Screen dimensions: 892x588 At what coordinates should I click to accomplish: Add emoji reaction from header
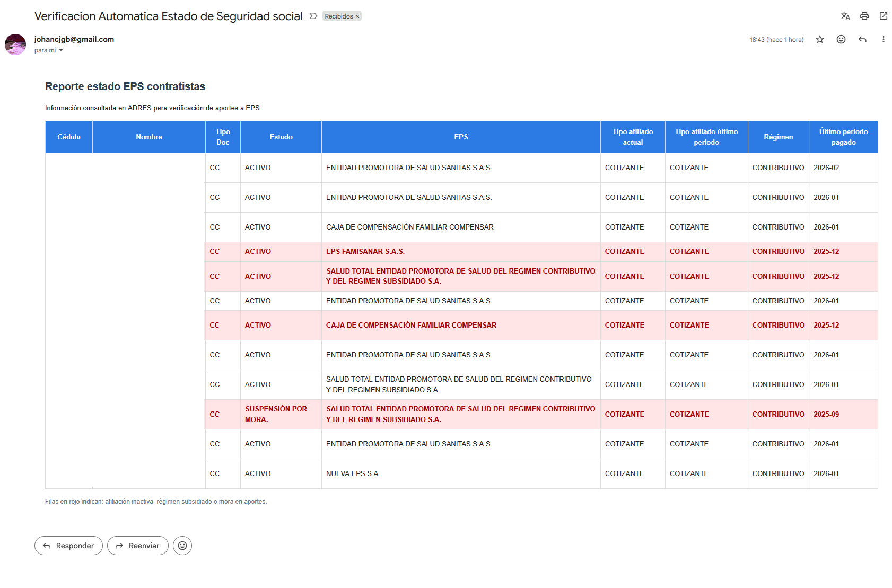click(x=841, y=39)
